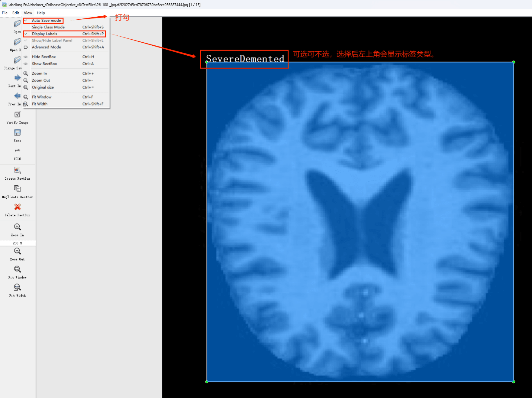Click the toolbar Fit Width icon
The width and height of the screenshot is (532, 398).
pyautogui.click(x=18, y=287)
